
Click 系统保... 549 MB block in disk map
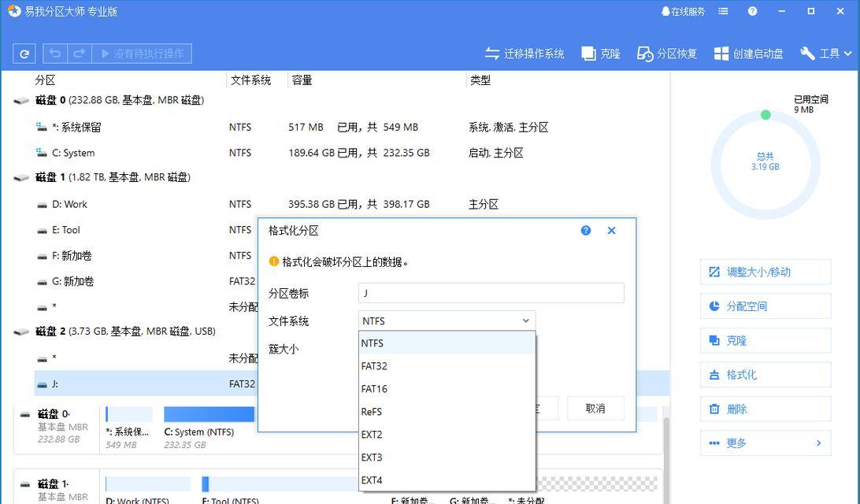[x=129, y=428]
